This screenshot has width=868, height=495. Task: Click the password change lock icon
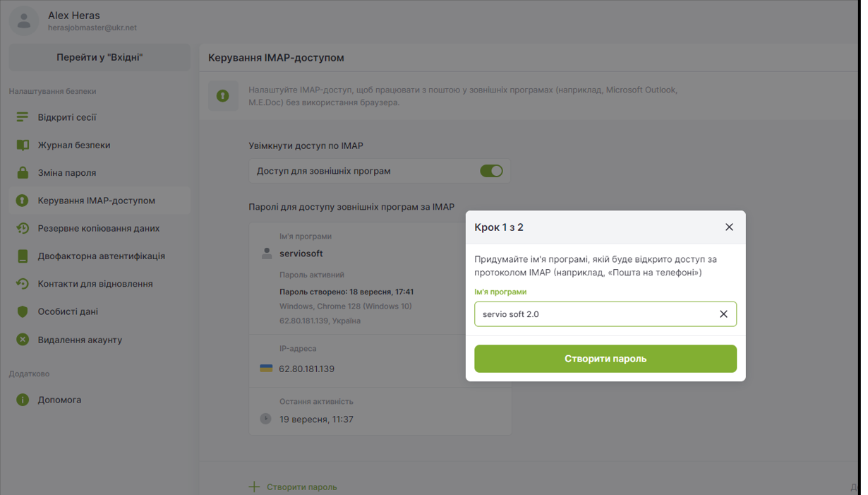tap(23, 173)
